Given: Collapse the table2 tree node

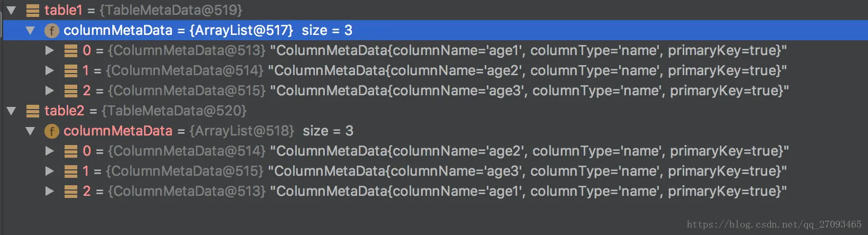Looking at the screenshot, I should click(x=11, y=111).
